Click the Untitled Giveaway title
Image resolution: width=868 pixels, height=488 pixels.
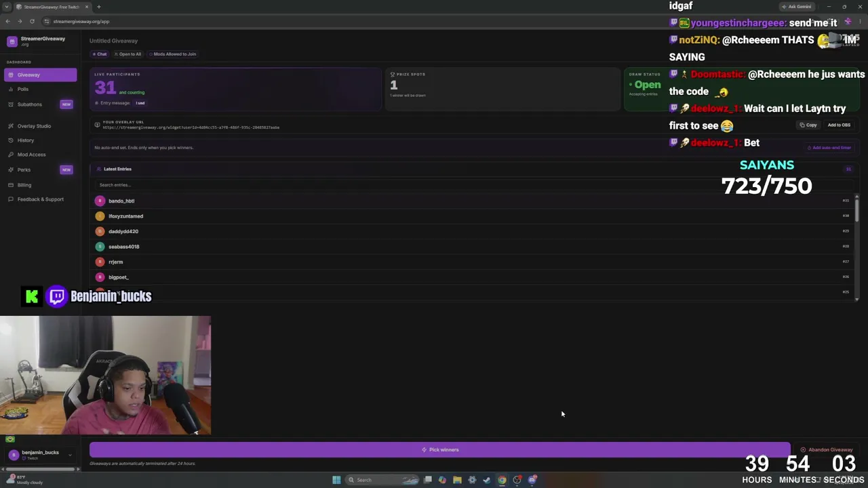[x=113, y=41]
